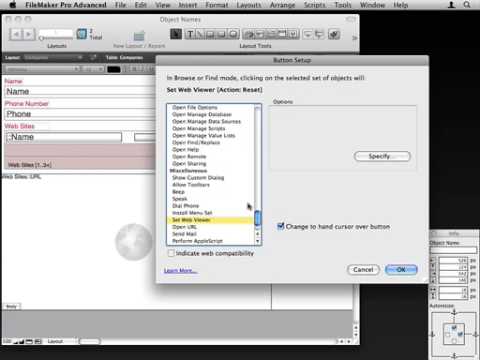
Task: Click the web viewer globe object
Action: (134, 242)
